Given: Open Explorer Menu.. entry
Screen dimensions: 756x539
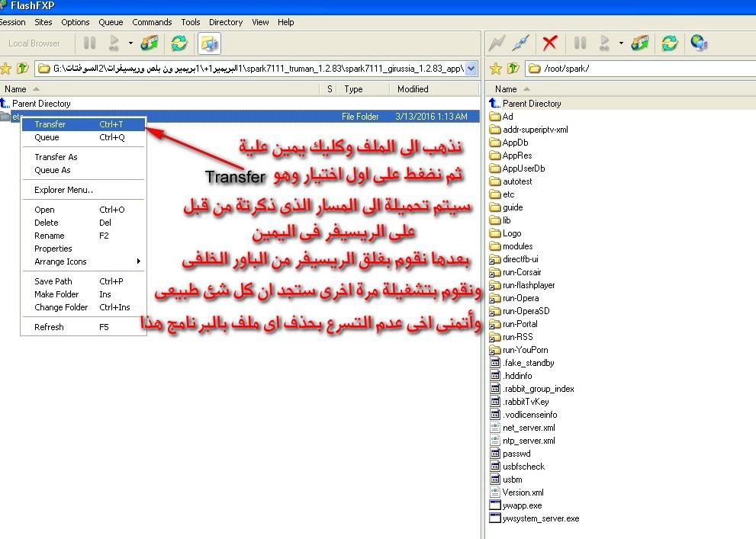Looking at the screenshot, I should 83,190.
